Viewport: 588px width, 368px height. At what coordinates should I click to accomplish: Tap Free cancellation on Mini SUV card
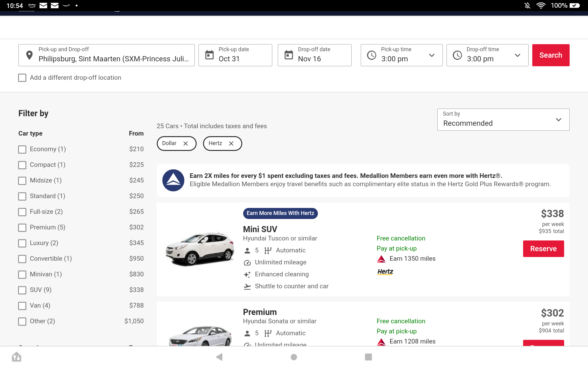point(401,238)
